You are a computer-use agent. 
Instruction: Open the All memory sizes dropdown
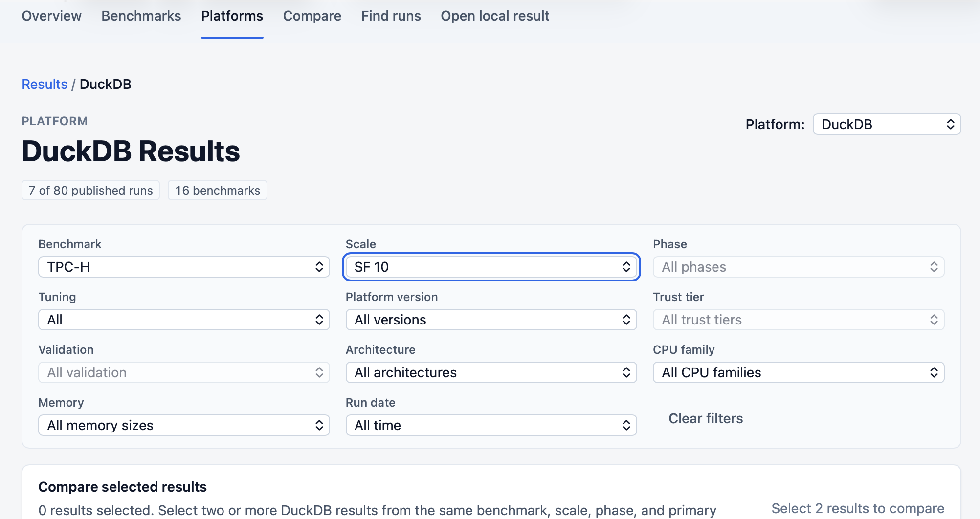coord(184,425)
